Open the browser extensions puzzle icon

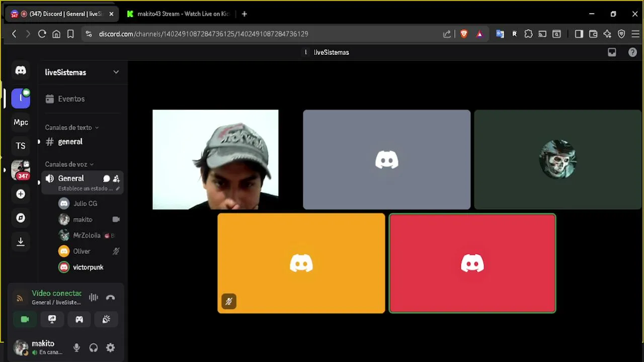point(528,34)
